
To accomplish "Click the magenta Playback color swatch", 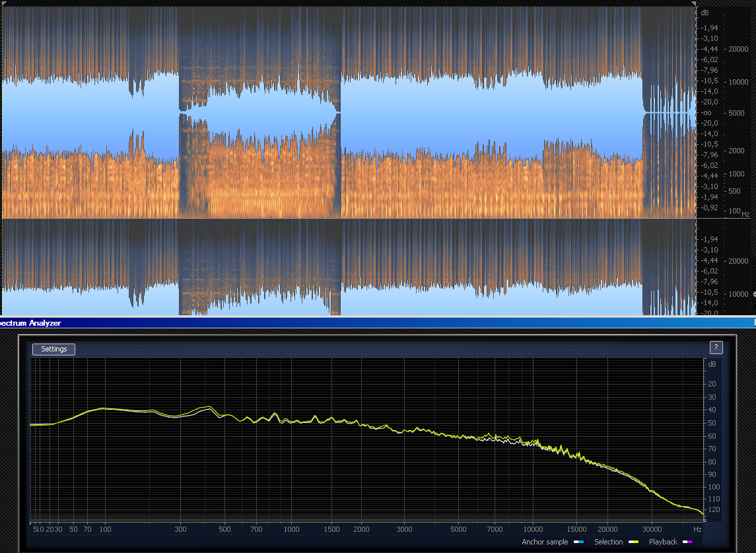I will (x=687, y=542).
